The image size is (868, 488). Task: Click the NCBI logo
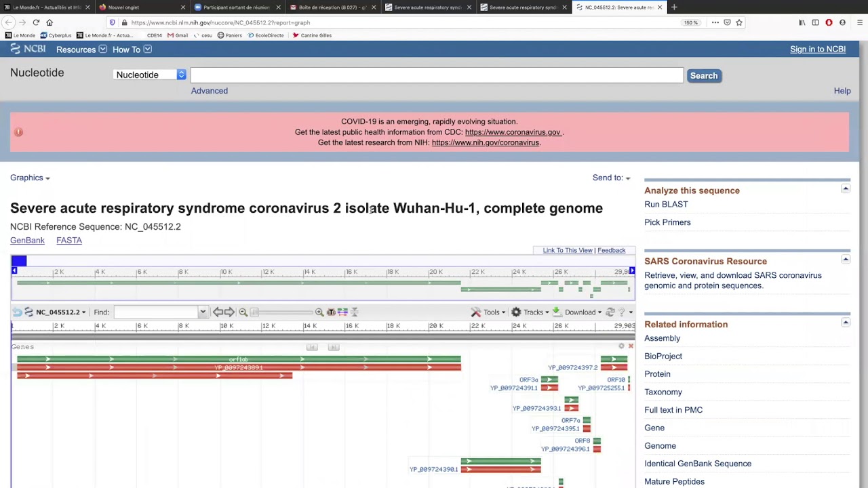[28, 49]
